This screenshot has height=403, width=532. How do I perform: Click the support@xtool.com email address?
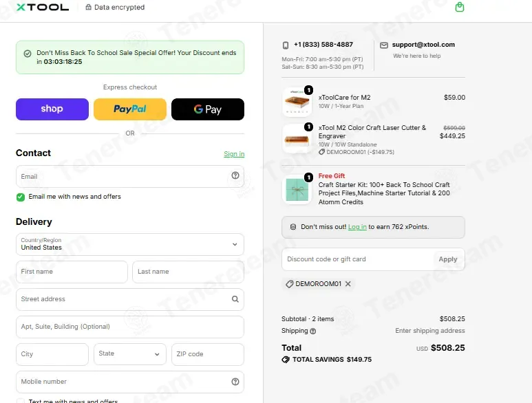pos(423,45)
